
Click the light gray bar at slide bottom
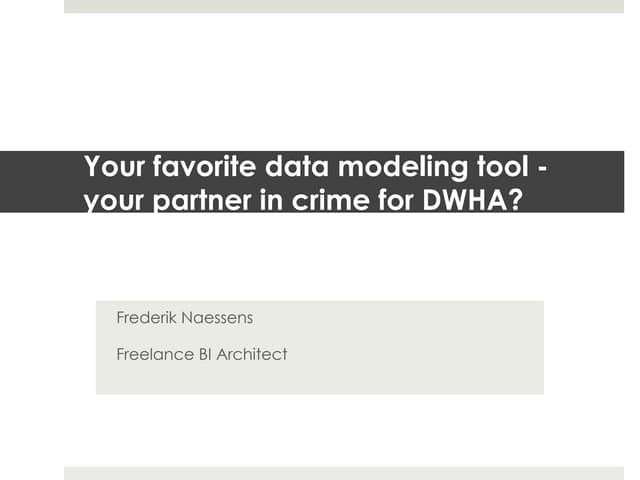click(343, 473)
